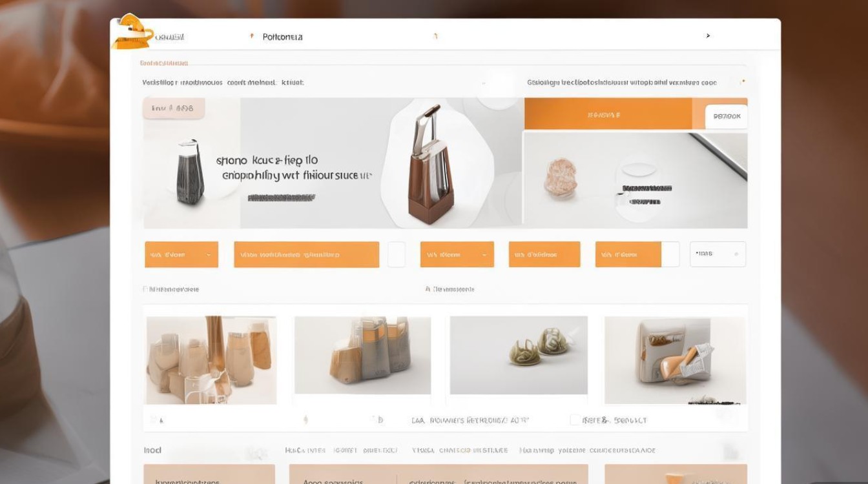
Task: Click the tiny icon inside the white filter field
Action: point(736,254)
